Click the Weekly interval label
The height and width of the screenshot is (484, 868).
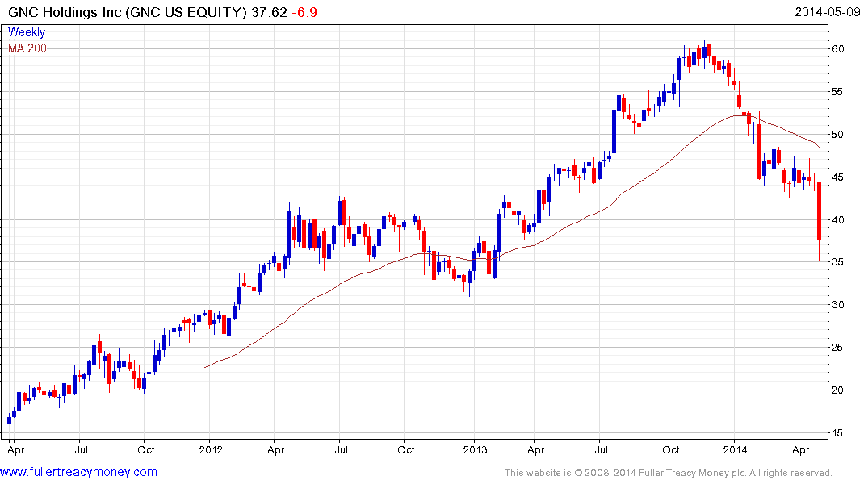click(27, 32)
